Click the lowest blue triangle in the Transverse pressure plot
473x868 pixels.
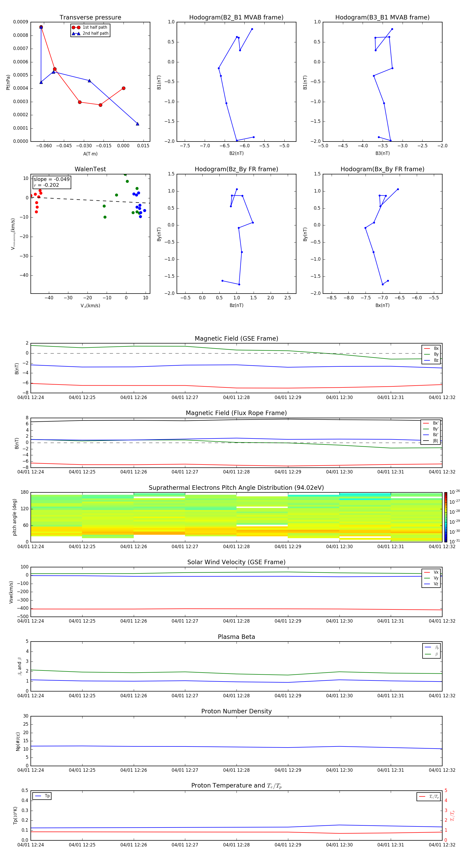click(137, 124)
